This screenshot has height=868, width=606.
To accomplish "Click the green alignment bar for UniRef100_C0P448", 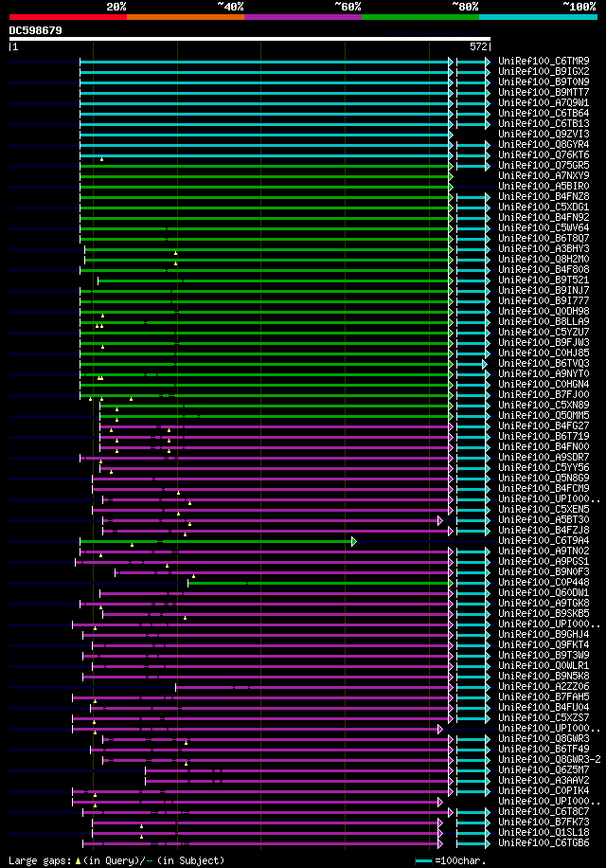I will (320, 583).
